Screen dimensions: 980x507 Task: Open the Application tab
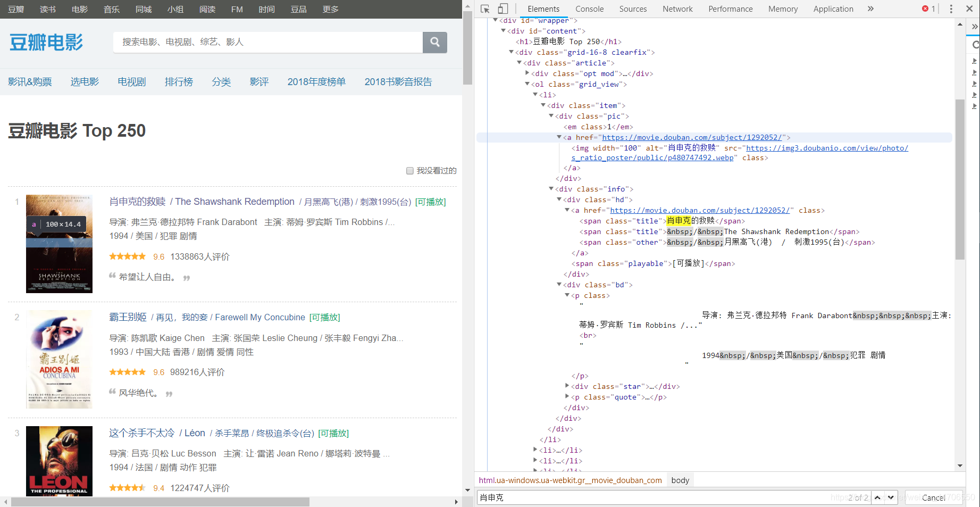[833, 9]
